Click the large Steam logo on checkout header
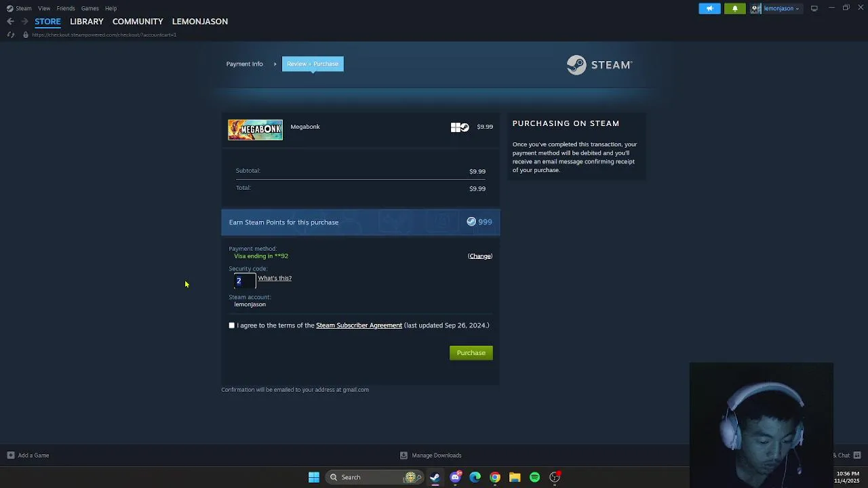The height and width of the screenshot is (488, 868). [x=599, y=64]
